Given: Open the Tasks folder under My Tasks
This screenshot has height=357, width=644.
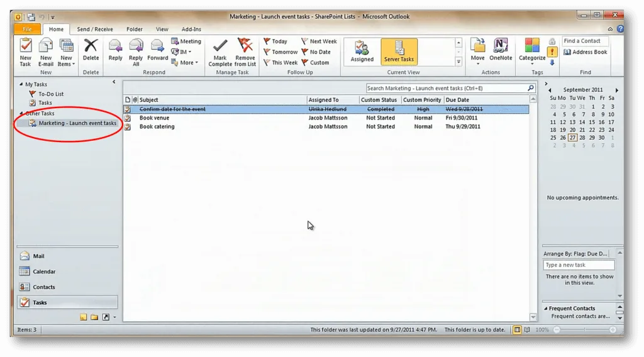Looking at the screenshot, I should 41,102.
